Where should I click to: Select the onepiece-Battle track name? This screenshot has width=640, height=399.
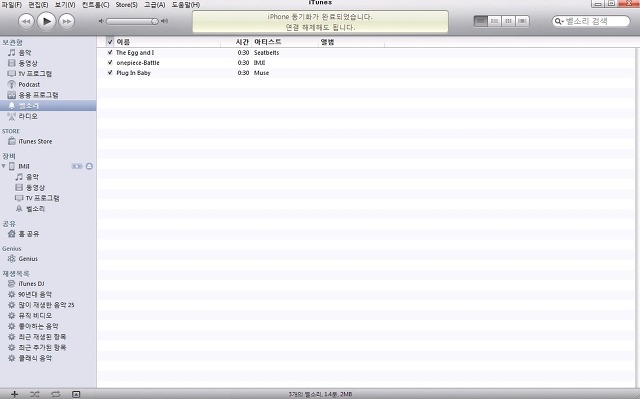click(x=138, y=63)
